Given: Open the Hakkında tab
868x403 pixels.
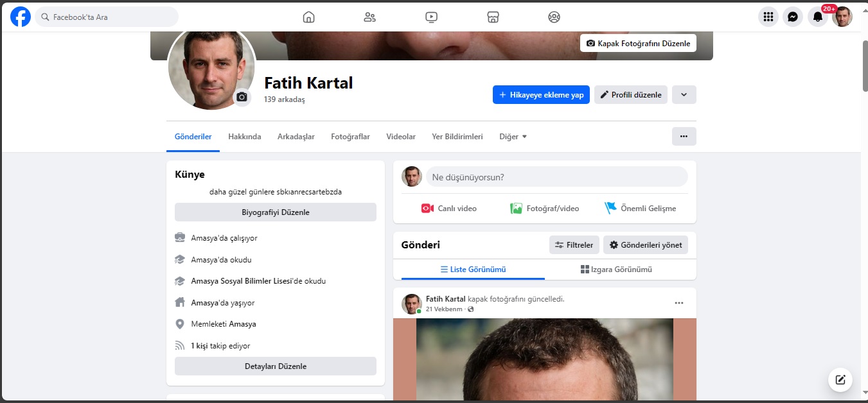Looking at the screenshot, I should coord(245,137).
